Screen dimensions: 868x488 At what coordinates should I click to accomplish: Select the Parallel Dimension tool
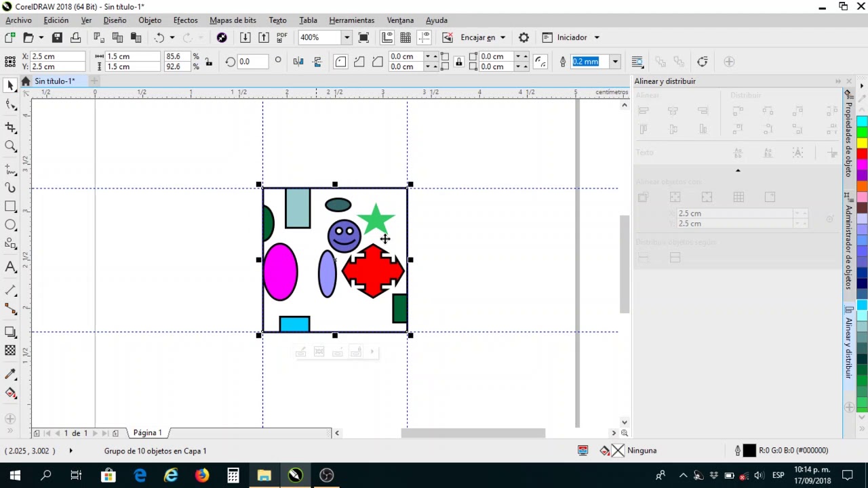pyautogui.click(x=10, y=290)
